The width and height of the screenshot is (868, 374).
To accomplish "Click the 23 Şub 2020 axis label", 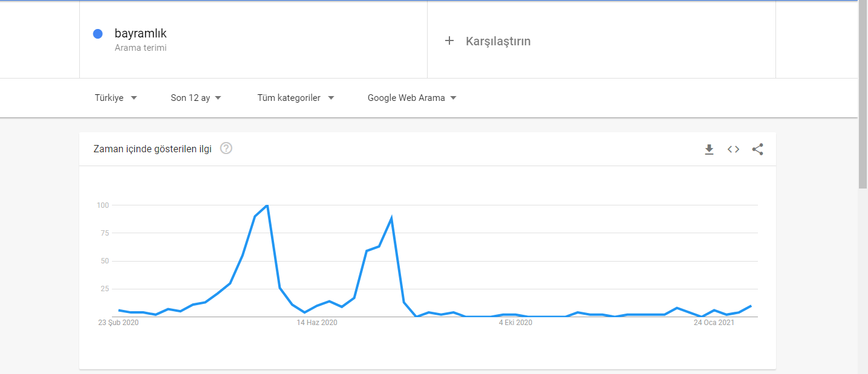I will click(119, 323).
